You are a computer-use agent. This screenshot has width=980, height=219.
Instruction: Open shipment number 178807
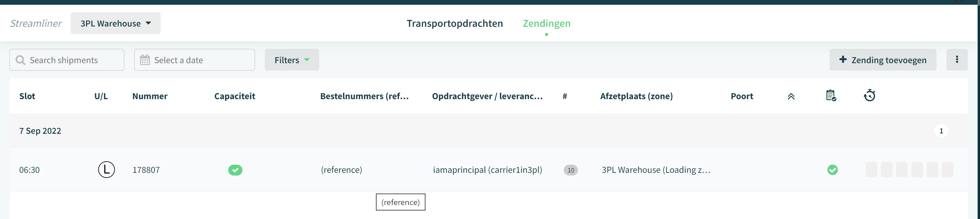tap(146, 170)
